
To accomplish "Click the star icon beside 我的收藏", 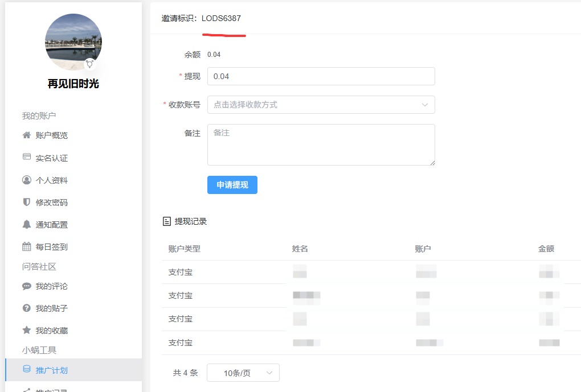I will click(x=26, y=330).
